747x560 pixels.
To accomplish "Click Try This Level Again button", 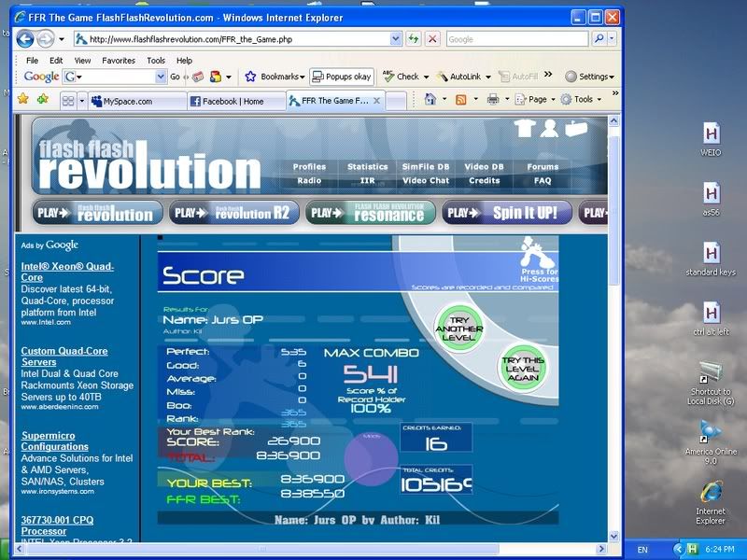I will [x=523, y=369].
